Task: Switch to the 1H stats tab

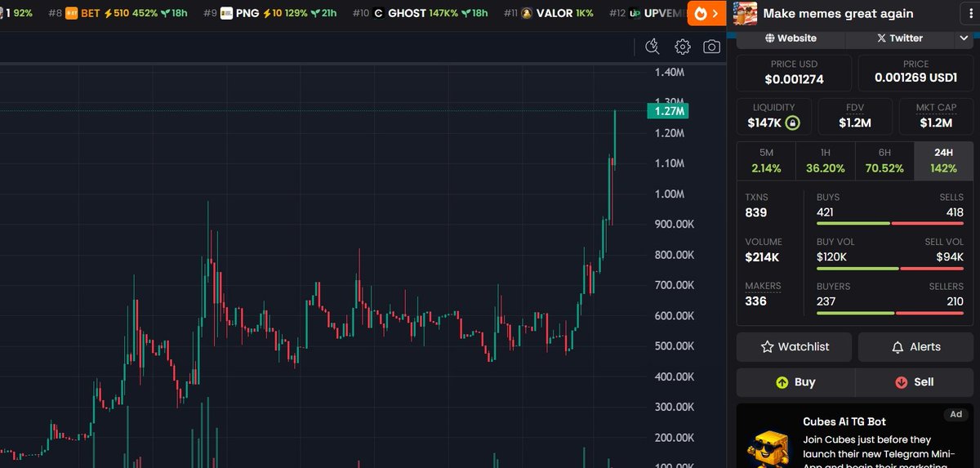Action: tap(825, 161)
